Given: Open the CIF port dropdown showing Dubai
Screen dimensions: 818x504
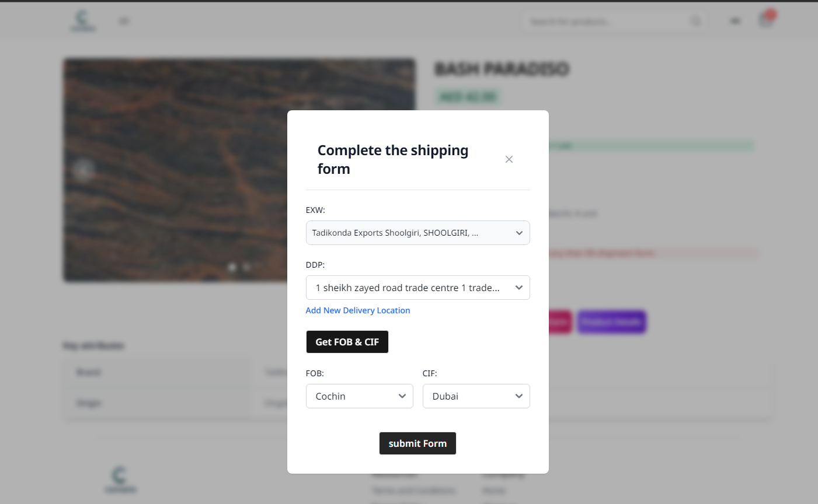Looking at the screenshot, I should click(476, 396).
